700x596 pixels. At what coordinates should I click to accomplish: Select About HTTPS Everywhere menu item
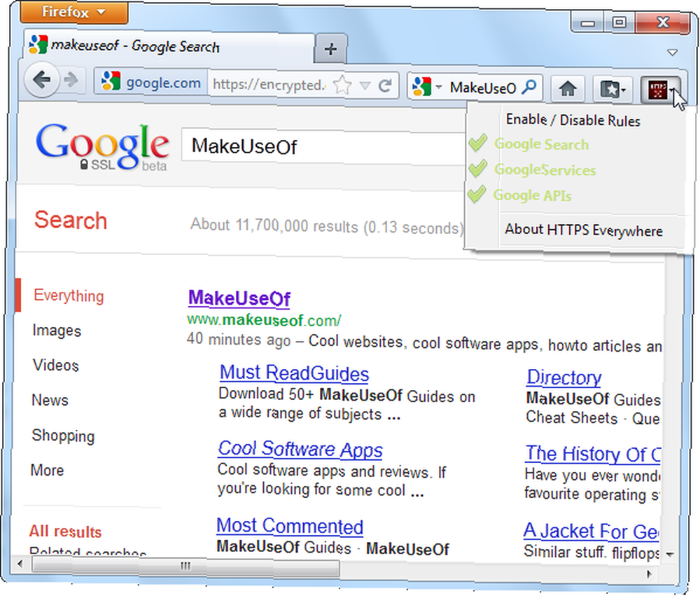[x=584, y=230]
